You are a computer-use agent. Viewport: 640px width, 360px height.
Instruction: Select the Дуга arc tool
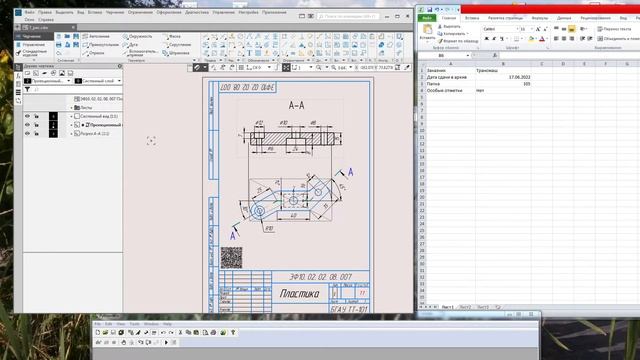pyautogui.click(x=131, y=44)
